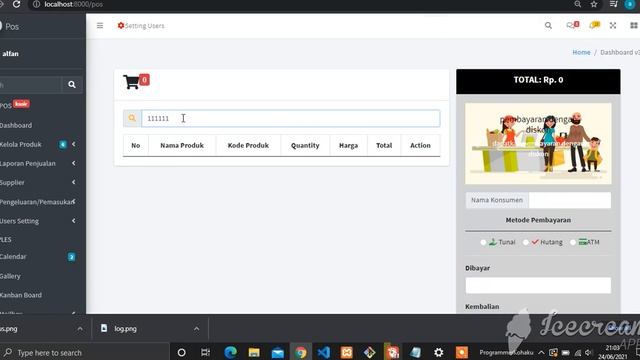The image size is (640, 360).
Task: Toggle fullscreen expand icon
Action: [x=613, y=26]
